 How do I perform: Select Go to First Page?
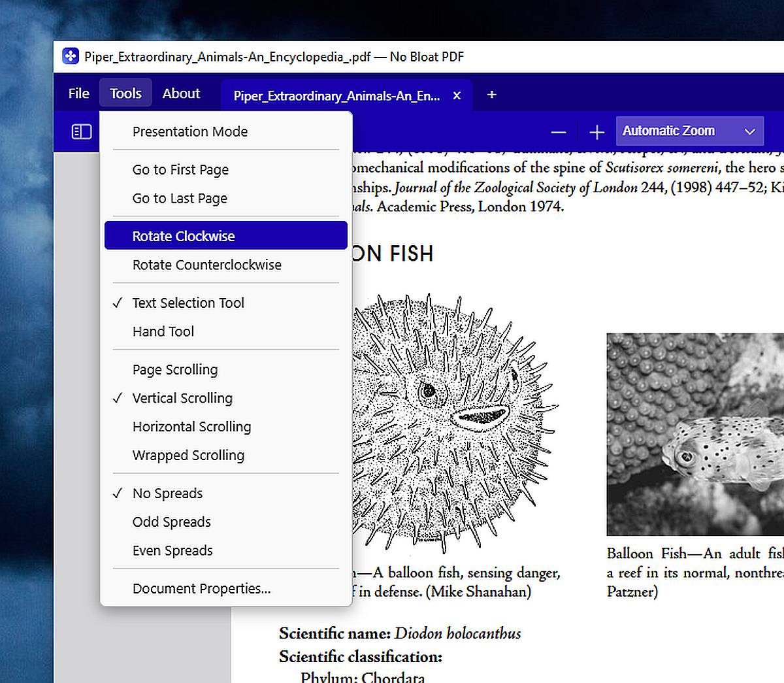pos(226,169)
